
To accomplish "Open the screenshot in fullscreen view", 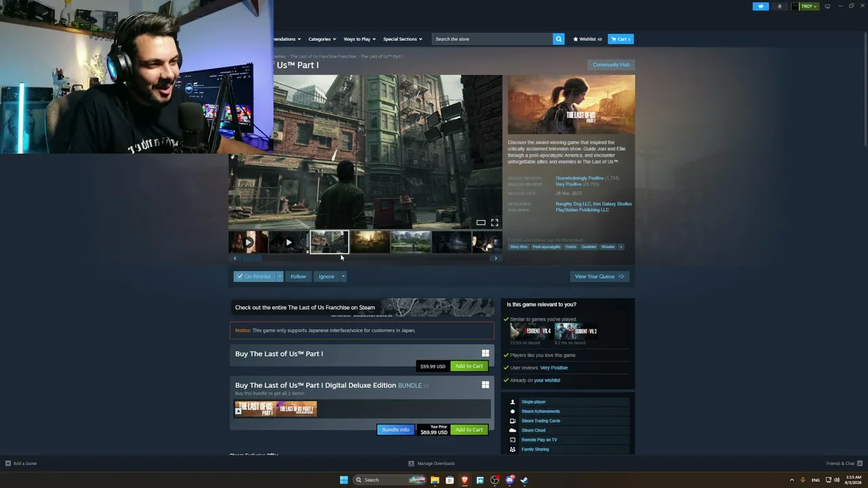I will pos(494,222).
